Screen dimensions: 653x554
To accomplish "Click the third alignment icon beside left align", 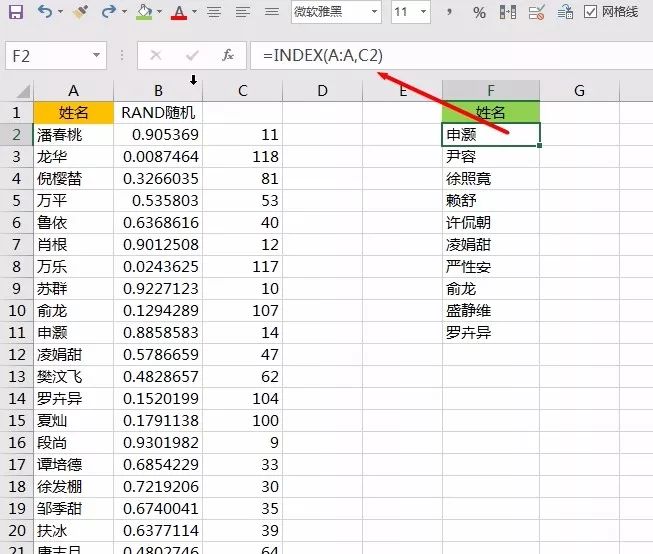I will 272,11.
